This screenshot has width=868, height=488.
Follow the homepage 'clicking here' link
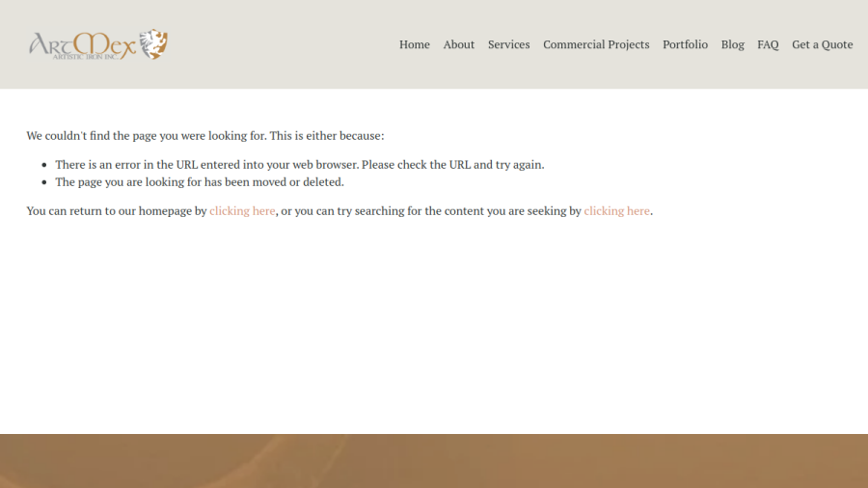(x=242, y=211)
